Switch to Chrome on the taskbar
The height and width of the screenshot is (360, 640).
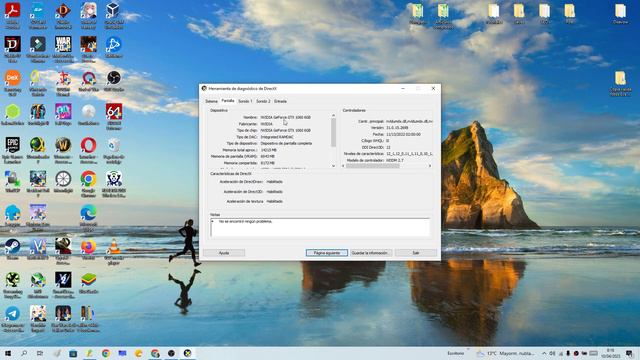point(106,353)
